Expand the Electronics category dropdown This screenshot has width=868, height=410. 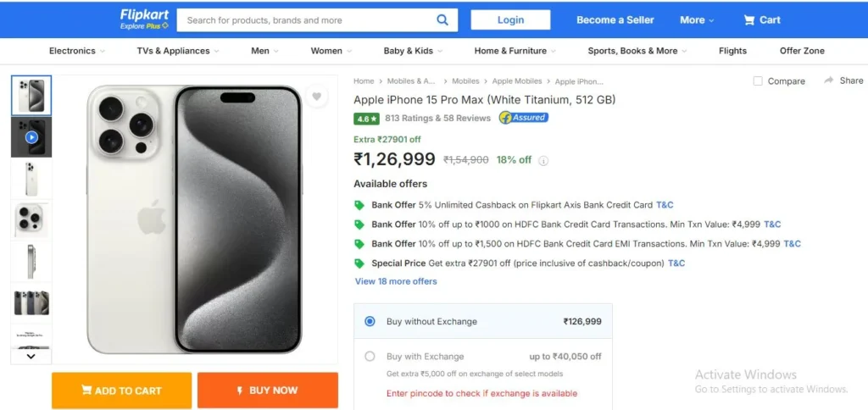click(x=77, y=51)
